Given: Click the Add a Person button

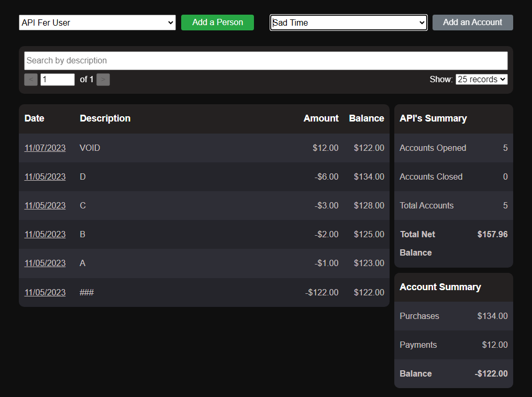Looking at the screenshot, I should click(217, 23).
